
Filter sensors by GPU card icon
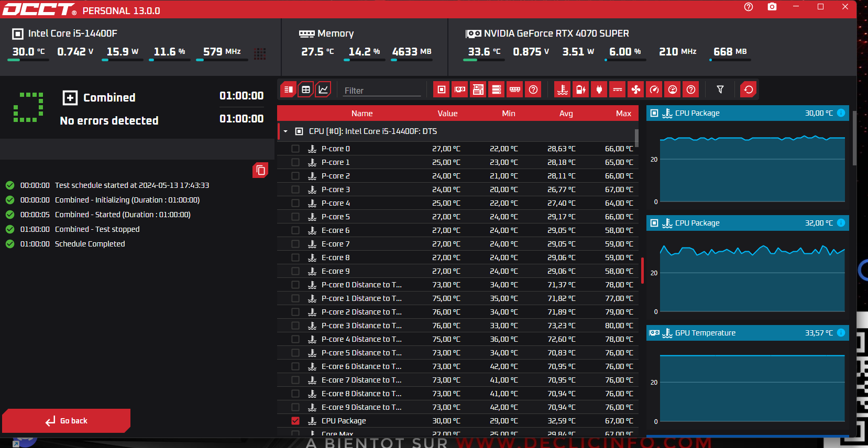460,89
